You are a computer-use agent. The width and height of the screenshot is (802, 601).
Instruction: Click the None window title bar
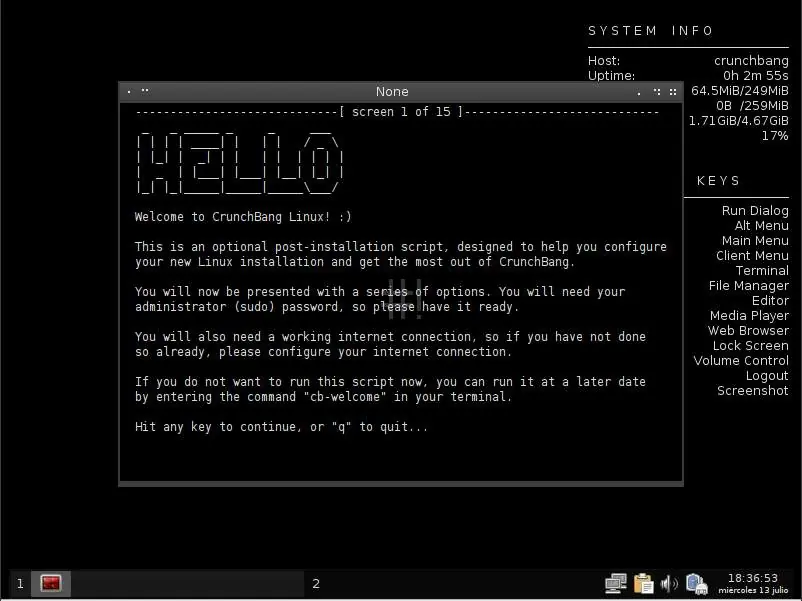click(x=392, y=92)
